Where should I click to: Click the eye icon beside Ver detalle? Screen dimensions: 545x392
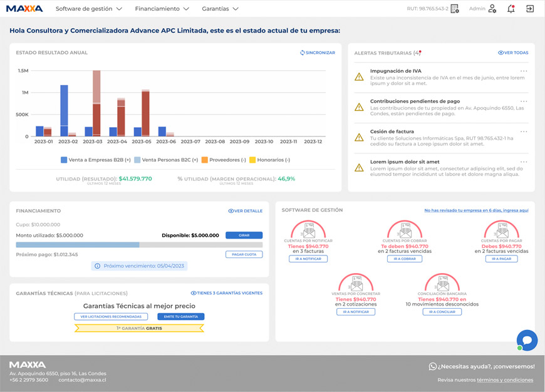click(231, 211)
